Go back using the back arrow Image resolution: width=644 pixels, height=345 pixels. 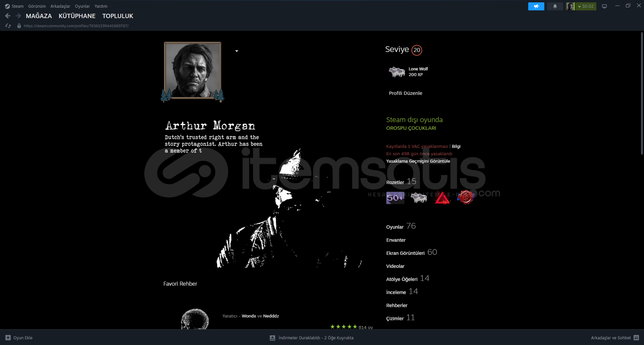point(8,16)
